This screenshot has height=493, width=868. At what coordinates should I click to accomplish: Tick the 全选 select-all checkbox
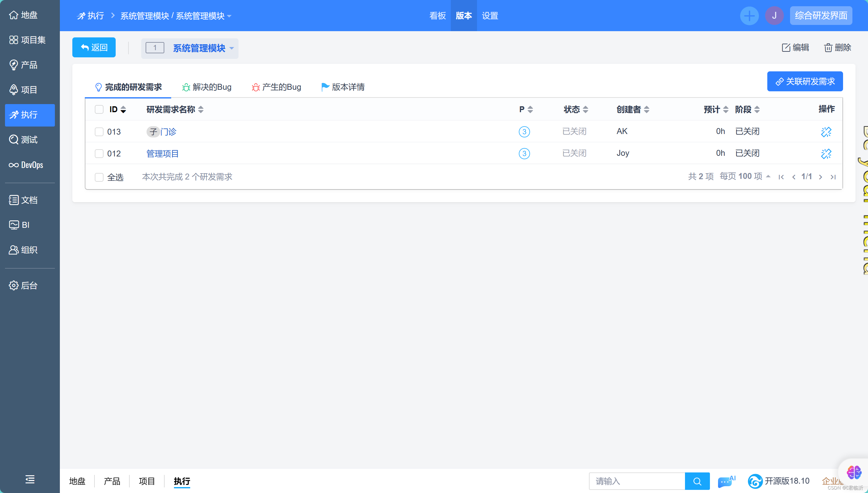(x=99, y=177)
